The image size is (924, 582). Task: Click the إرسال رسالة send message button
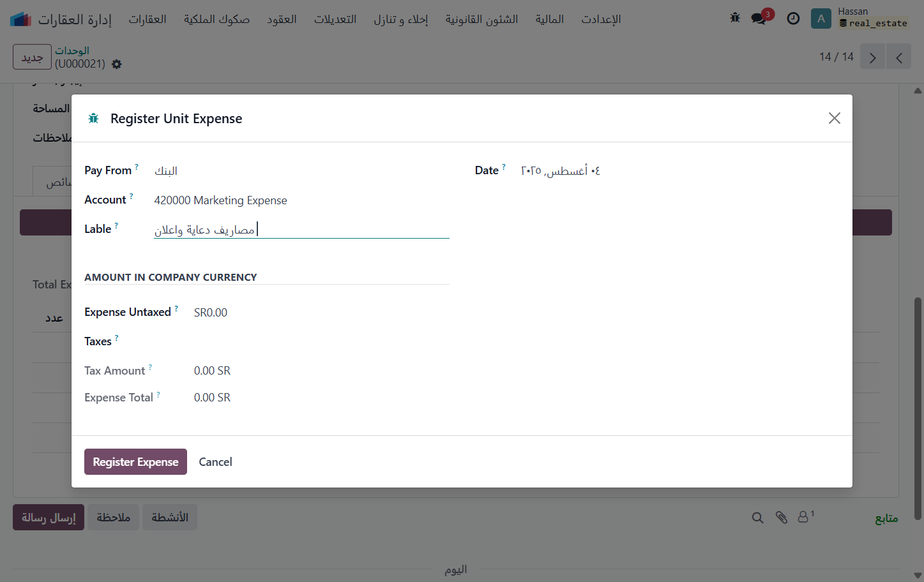[49, 518]
